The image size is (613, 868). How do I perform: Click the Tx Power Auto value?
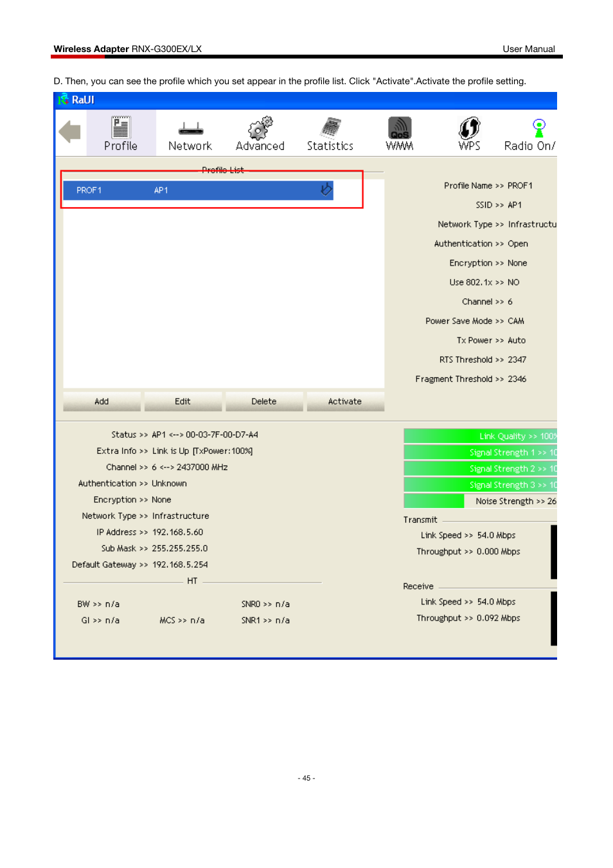coord(517,340)
